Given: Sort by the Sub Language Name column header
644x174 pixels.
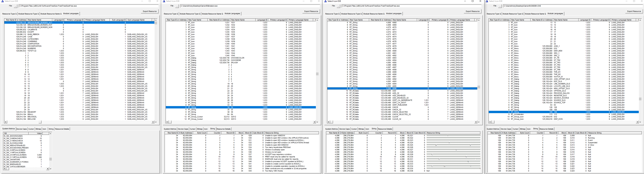Looking at the screenshot, I should (x=136, y=20).
